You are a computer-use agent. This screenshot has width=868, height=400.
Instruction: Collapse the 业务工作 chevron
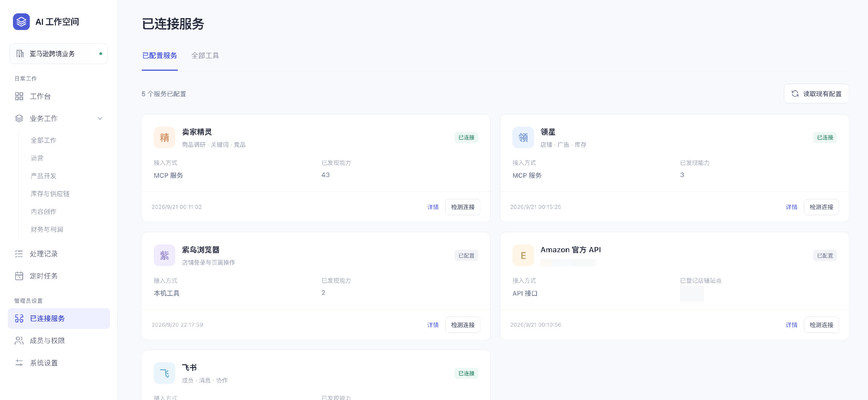click(x=100, y=119)
